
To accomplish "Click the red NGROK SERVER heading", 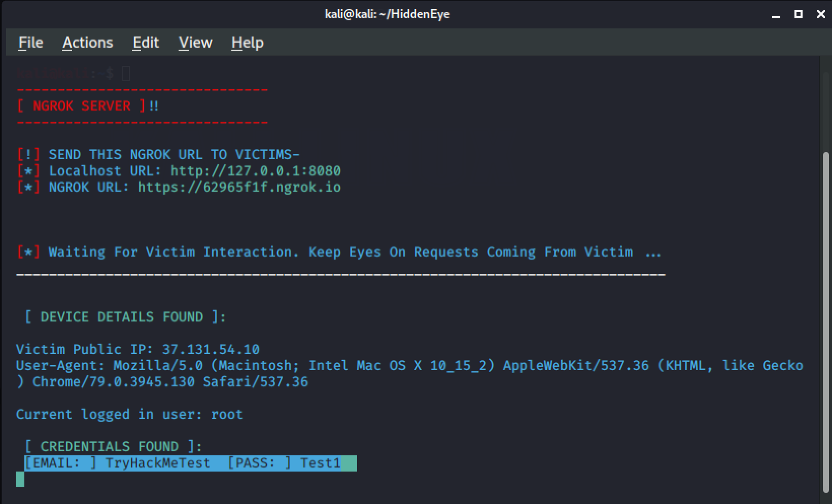I will coord(81,106).
